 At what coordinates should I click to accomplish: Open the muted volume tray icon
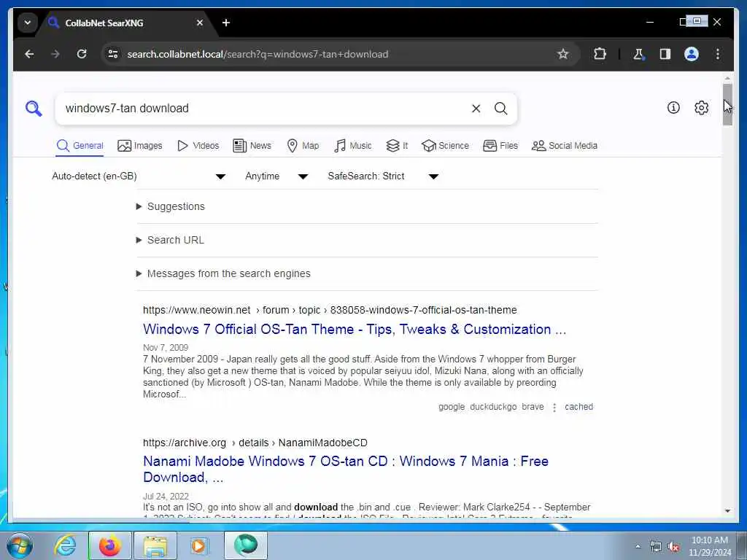click(673, 547)
